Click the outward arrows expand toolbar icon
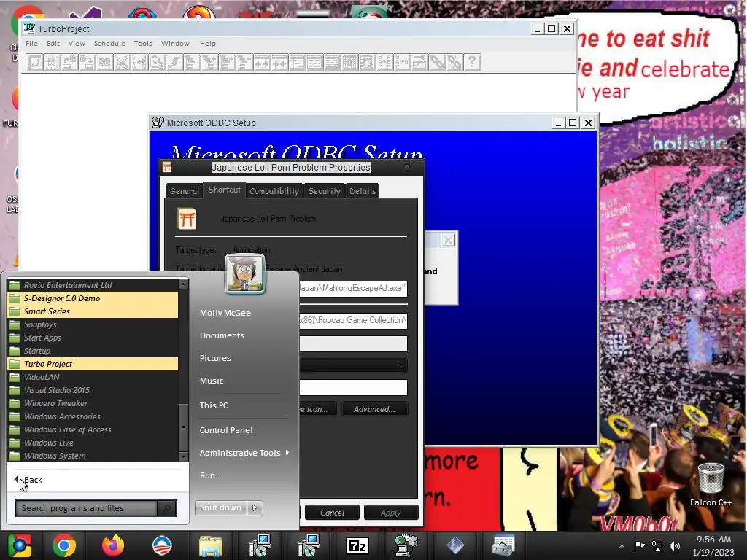 click(x=262, y=63)
